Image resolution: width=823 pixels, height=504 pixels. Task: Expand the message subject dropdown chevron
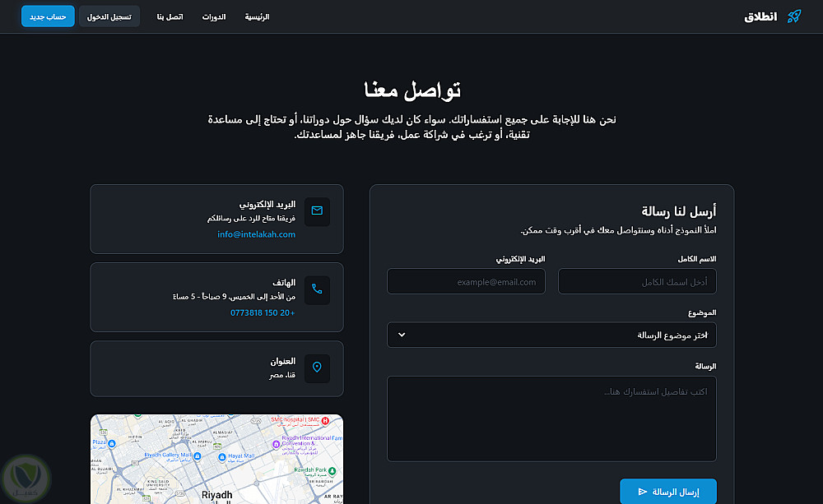[402, 335]
